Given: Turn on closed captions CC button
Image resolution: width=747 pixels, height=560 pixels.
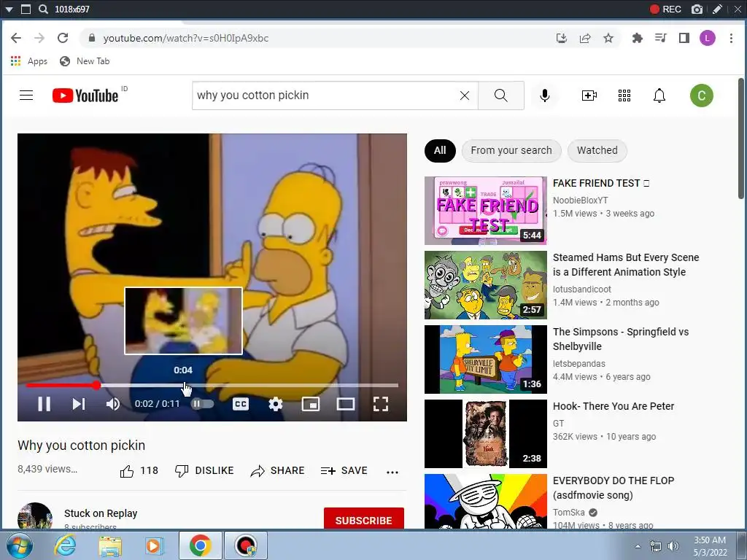Looking at the screenshot, I should (241, 404).
